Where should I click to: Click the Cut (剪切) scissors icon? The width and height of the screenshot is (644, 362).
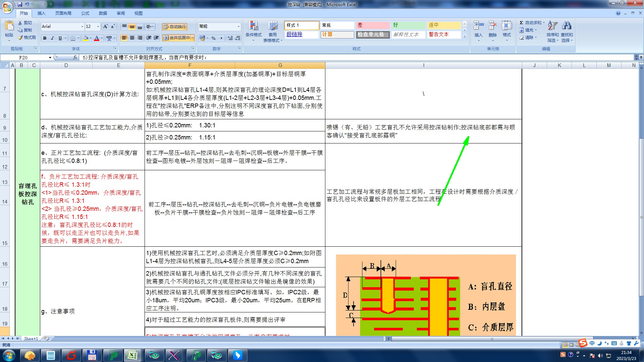20,23
